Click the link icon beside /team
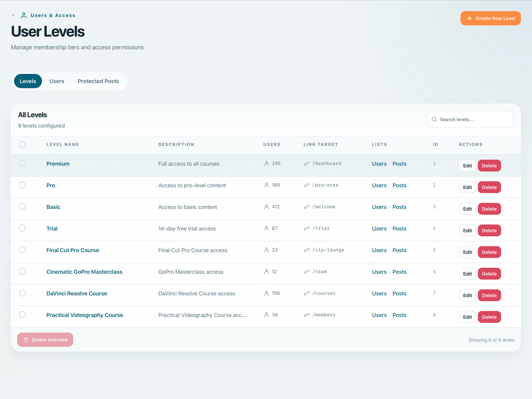This screenshot has width=532, height=399. point(306,272)
